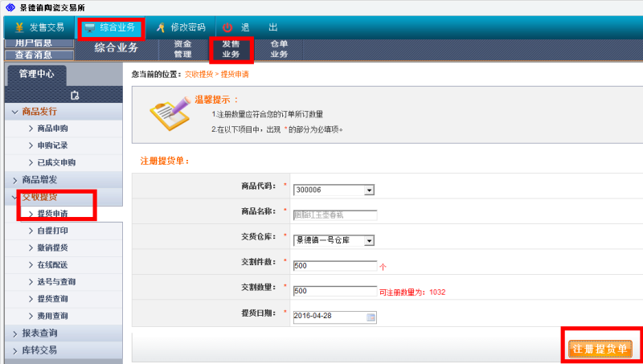Switch to the 仓单业务 tab
Image resolution: width=643 pixels, height=364 pixels.
[279, 49]
